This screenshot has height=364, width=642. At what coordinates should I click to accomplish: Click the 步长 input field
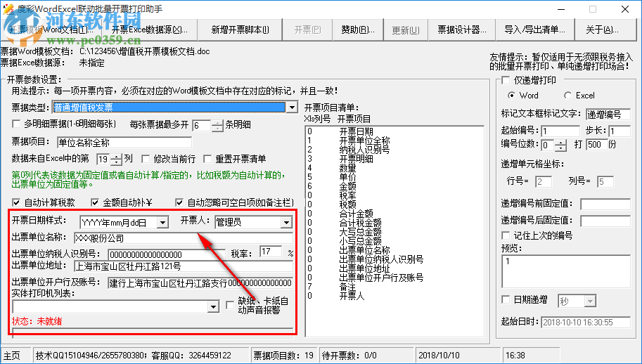(x=619, y=131)
